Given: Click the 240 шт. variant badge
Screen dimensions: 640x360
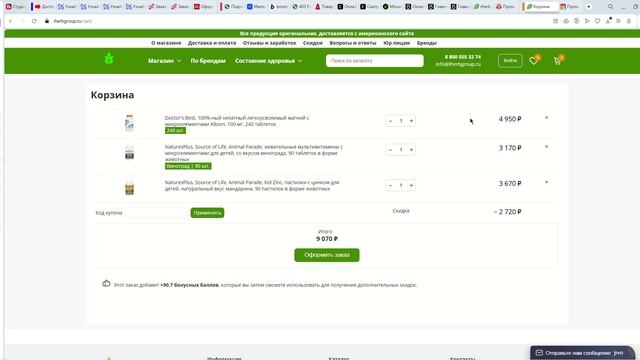Looking at the screenshot, I should 176,131.
